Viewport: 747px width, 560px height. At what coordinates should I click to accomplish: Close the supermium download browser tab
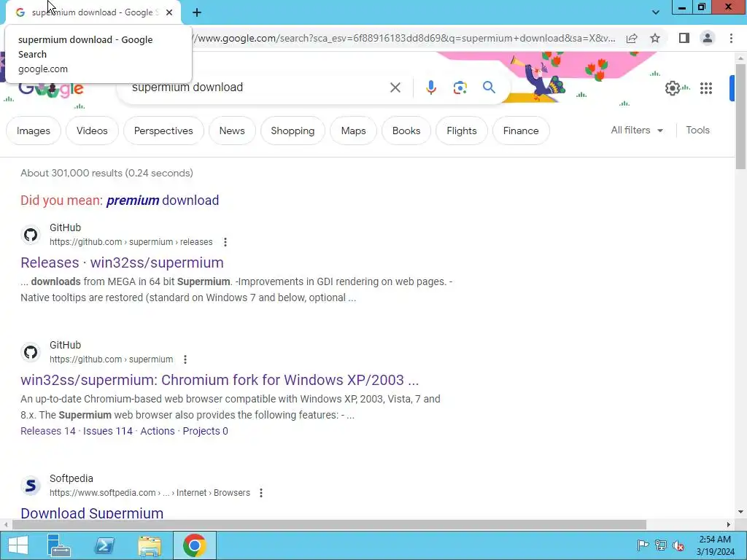169,12
